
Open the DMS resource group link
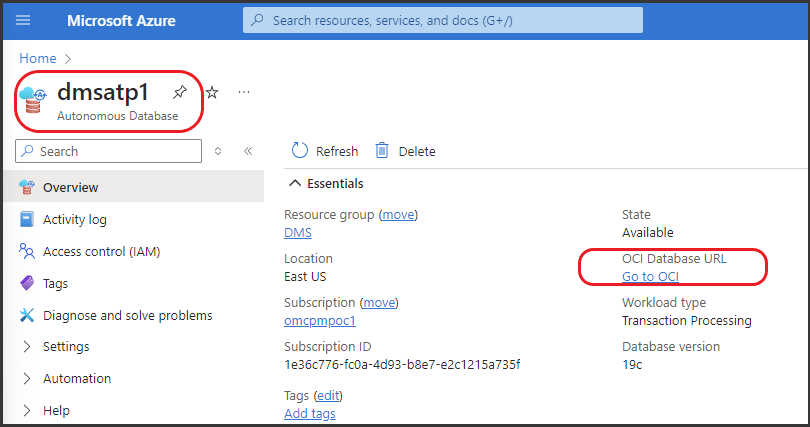point(298,232)
